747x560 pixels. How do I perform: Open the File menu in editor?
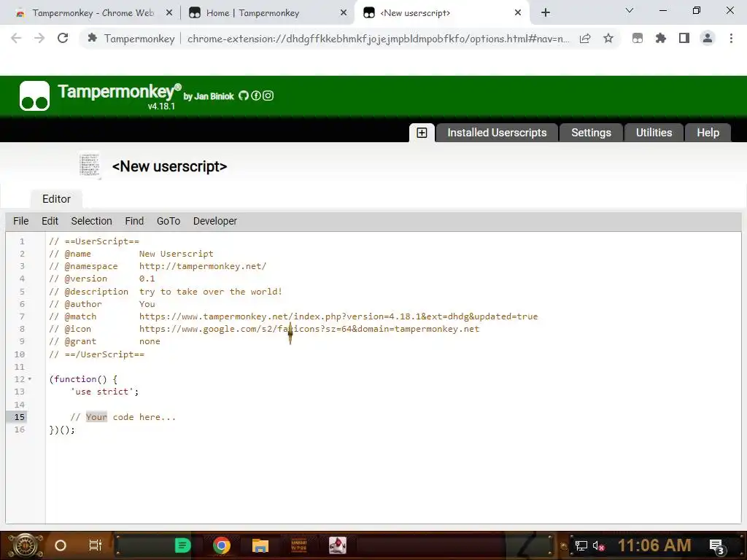tap(21, 221)
